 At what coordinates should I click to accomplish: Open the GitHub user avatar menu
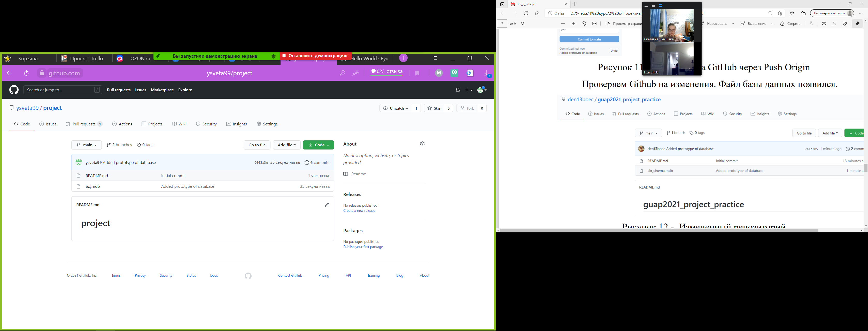pyautogui.click(x=482, y=90)
